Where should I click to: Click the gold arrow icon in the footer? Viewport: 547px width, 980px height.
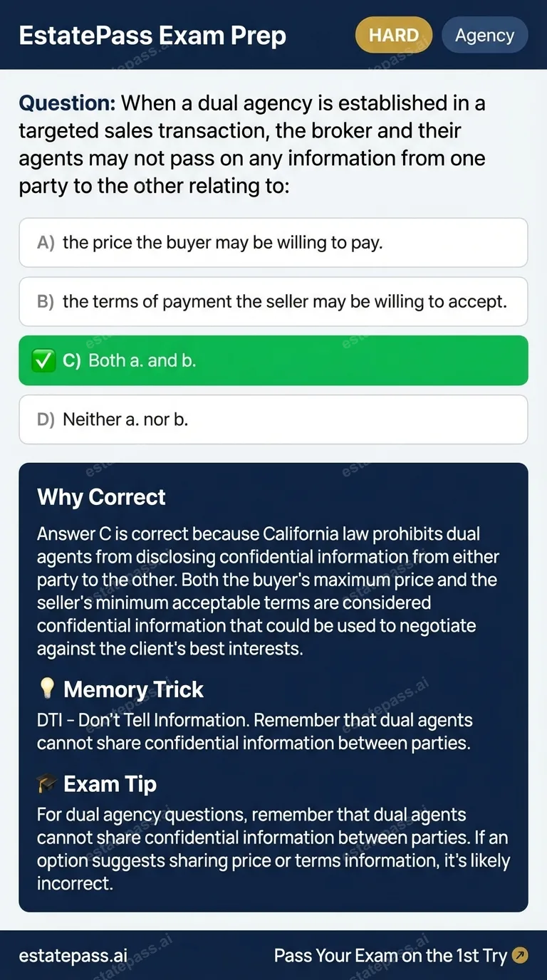519,956
